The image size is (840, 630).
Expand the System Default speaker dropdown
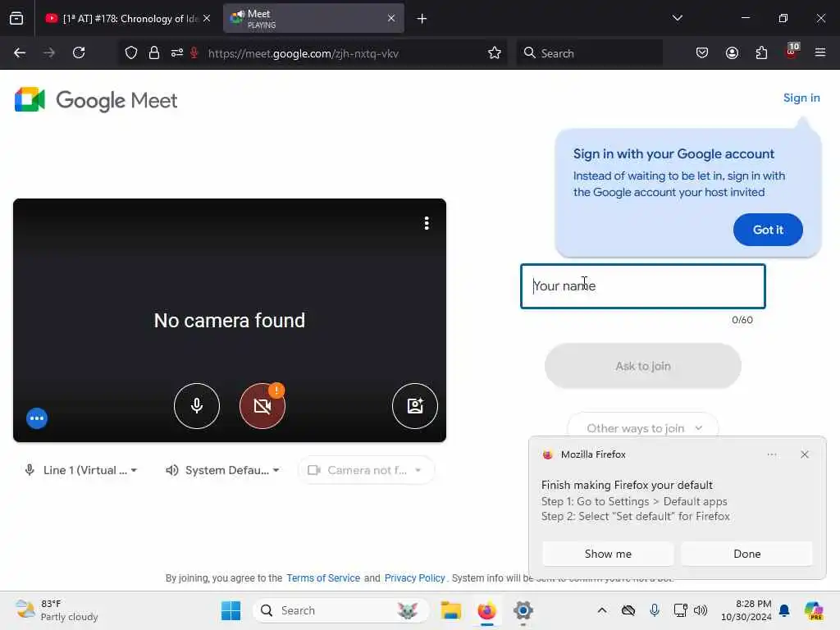[223, 470]
